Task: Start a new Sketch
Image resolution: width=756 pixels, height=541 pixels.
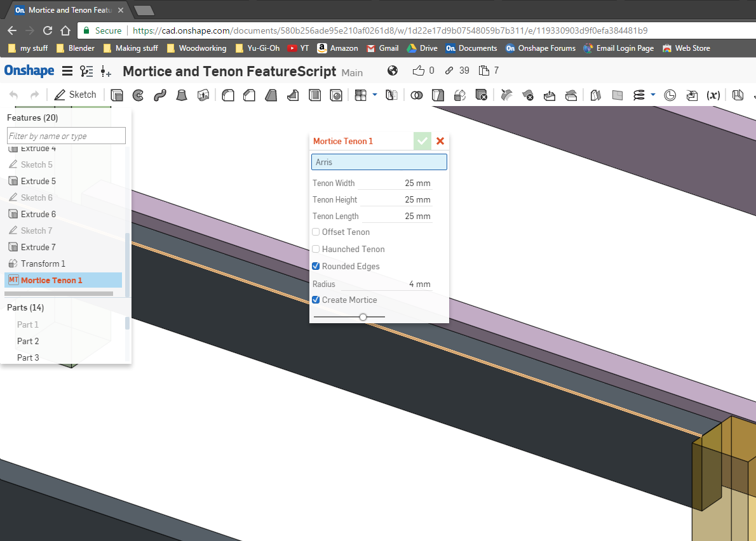Action: pyautogui.click(x=75, y=95)
